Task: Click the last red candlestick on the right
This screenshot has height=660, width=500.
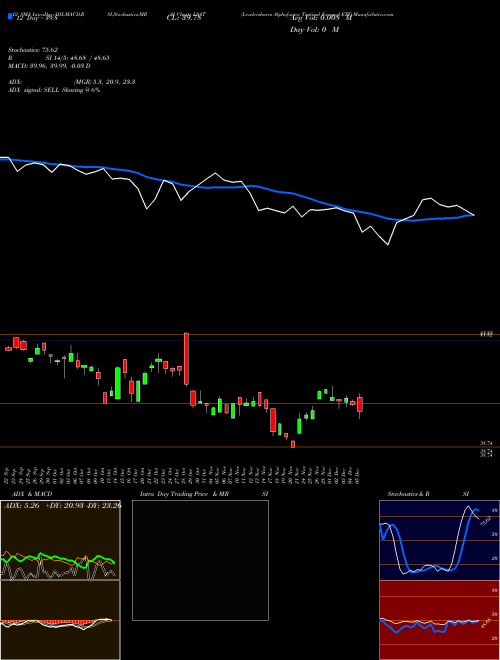Action: coord(359,406)
